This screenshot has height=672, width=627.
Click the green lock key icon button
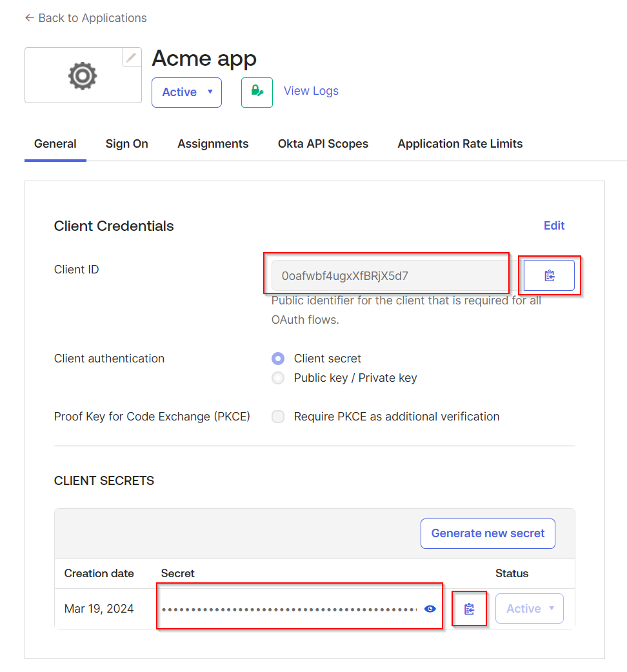click(x=257, y=92)
